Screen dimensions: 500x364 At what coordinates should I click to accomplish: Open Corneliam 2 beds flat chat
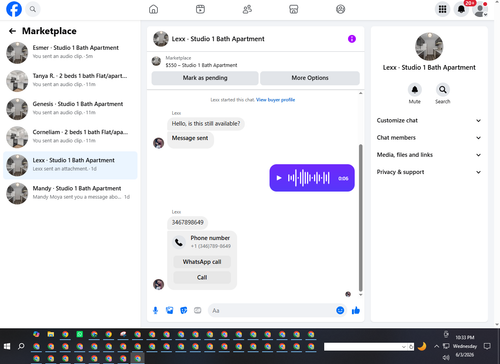[70, 137]
